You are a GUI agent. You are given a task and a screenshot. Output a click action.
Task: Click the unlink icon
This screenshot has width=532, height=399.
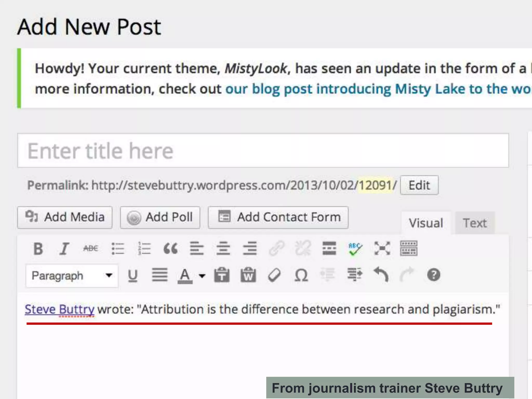coord(303,249)
